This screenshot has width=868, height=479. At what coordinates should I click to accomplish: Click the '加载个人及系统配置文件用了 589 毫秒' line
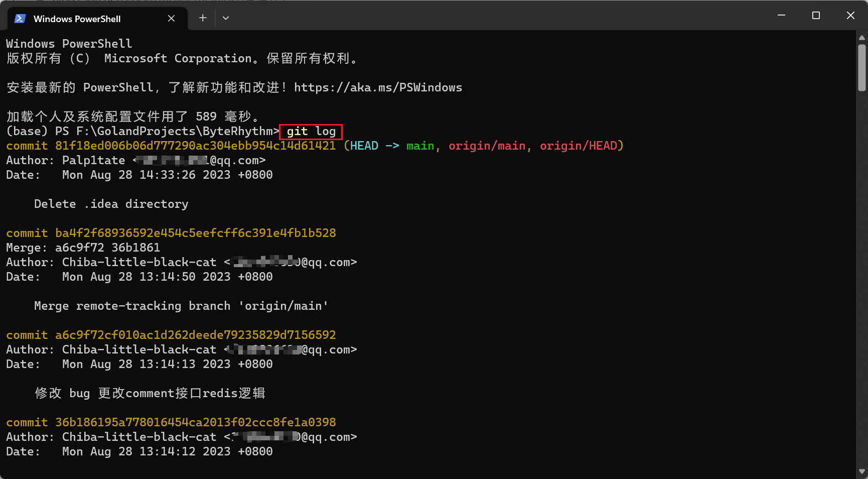click(133, 117)
